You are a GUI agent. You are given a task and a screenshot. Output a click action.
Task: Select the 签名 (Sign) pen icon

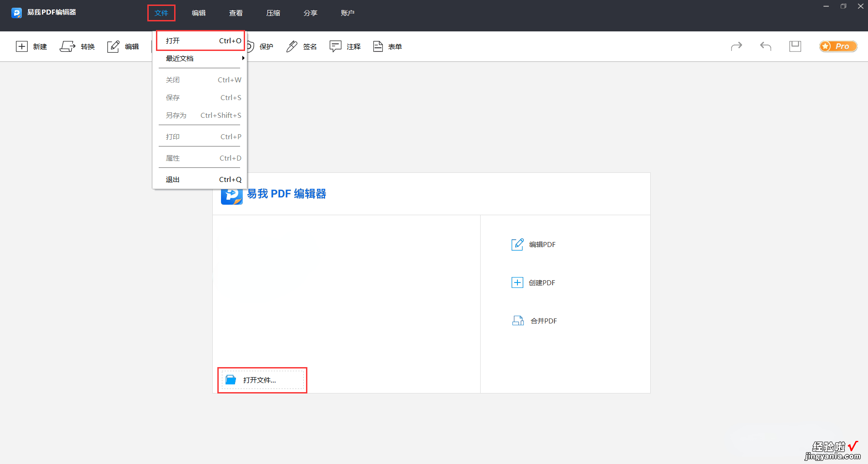[x=292, y=46]
